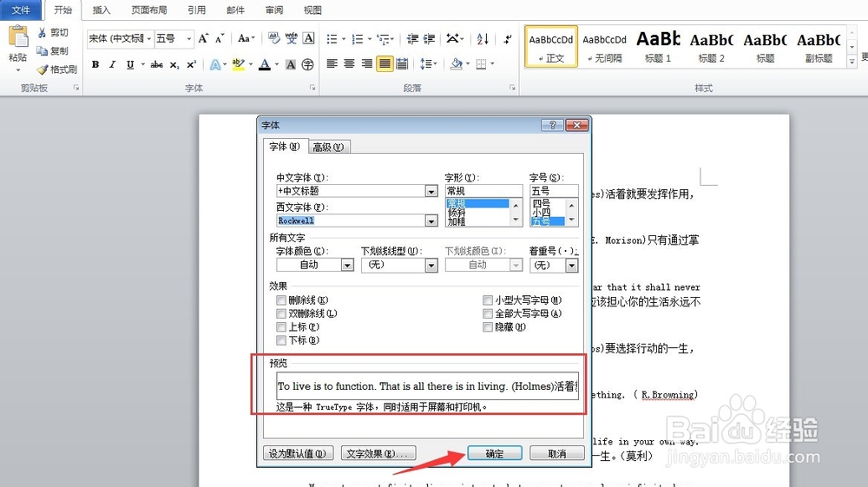This screenshot has width=868, height=487.
Task: Apply subscript formatting
Action: (x=174, y=65)
